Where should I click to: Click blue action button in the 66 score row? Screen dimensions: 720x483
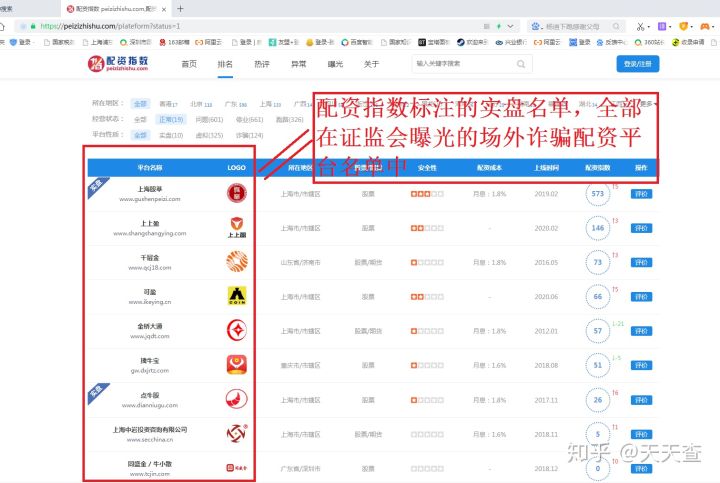click(x=641, y=297)
